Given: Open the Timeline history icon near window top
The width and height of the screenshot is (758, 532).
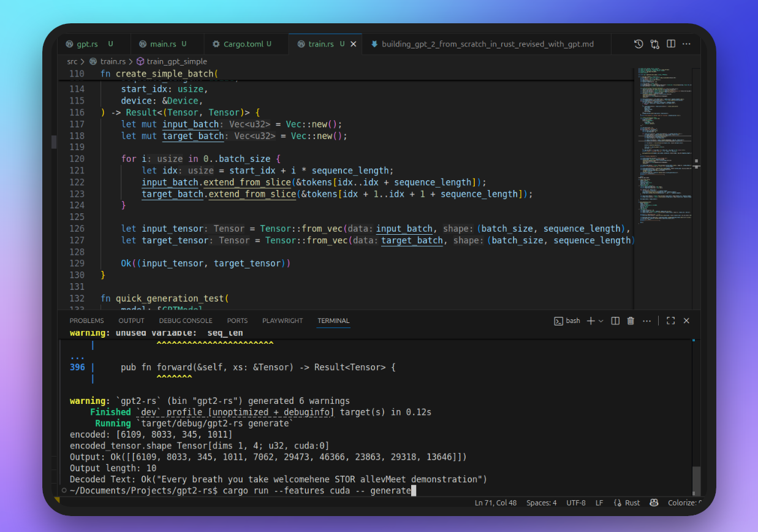Looking at the screenshot, I should pyautogui.click(x=638, y=44).
